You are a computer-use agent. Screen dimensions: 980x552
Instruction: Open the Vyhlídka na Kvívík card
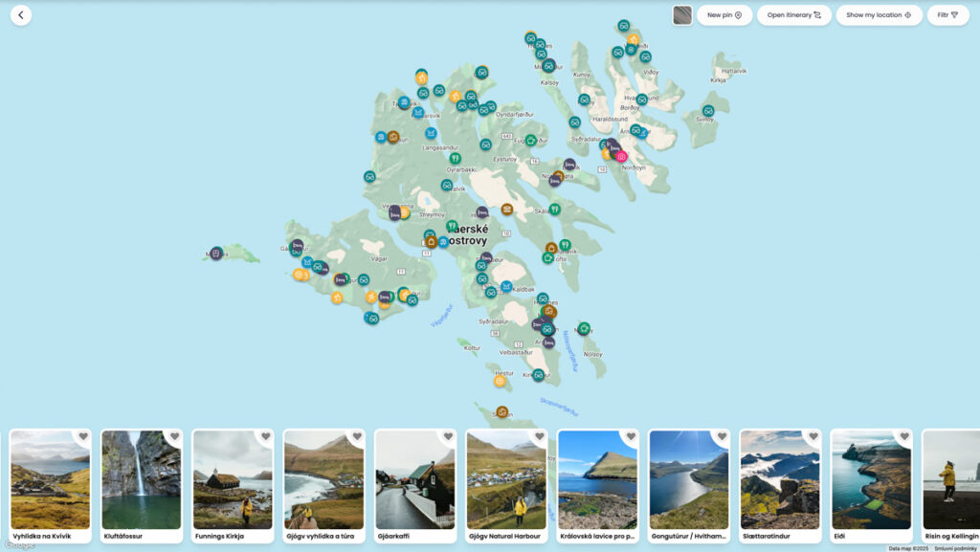point(50,483)
